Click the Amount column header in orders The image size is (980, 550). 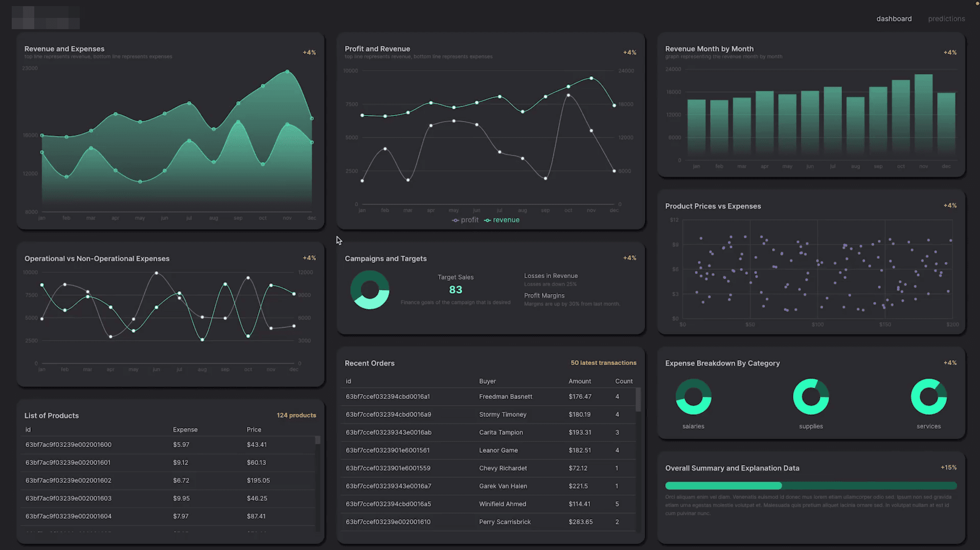pyautogui.click(x=580, y=381)
